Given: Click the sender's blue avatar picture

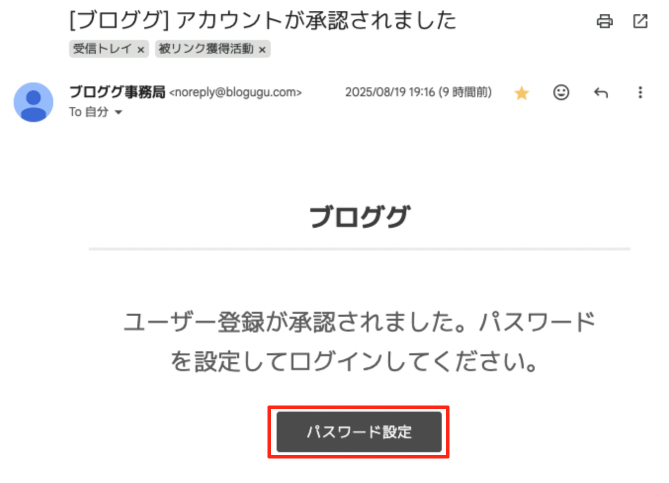Looking at the screenshot, I should point(33,102).
